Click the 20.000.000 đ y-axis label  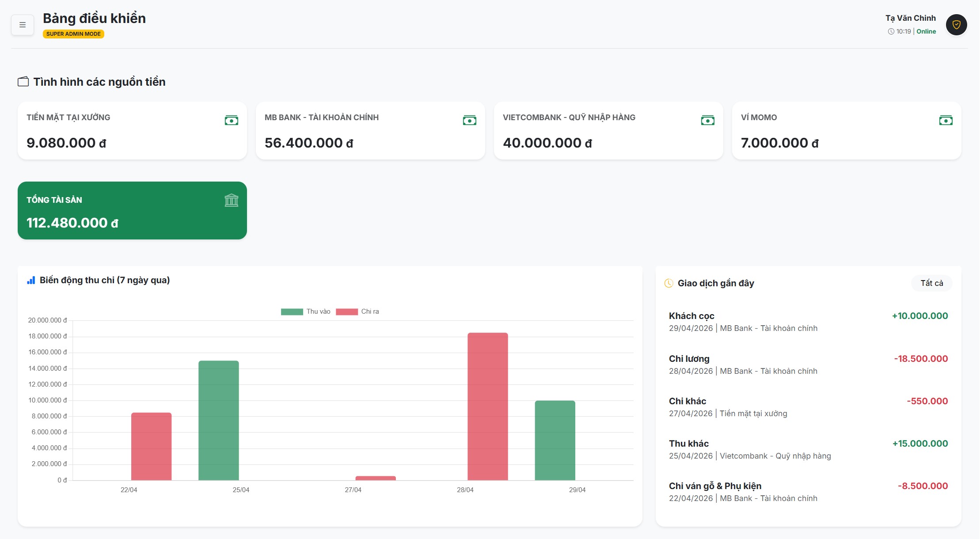coord(48,320)
